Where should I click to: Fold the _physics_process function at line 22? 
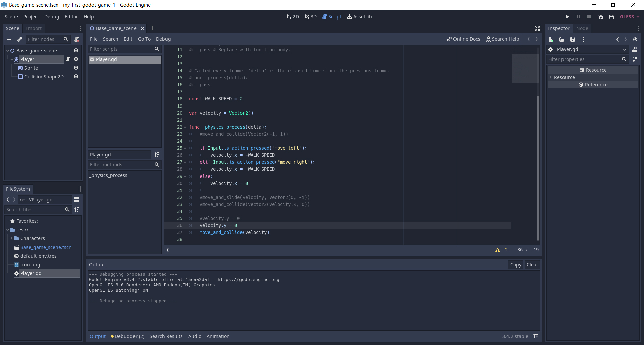coord(185,127)
